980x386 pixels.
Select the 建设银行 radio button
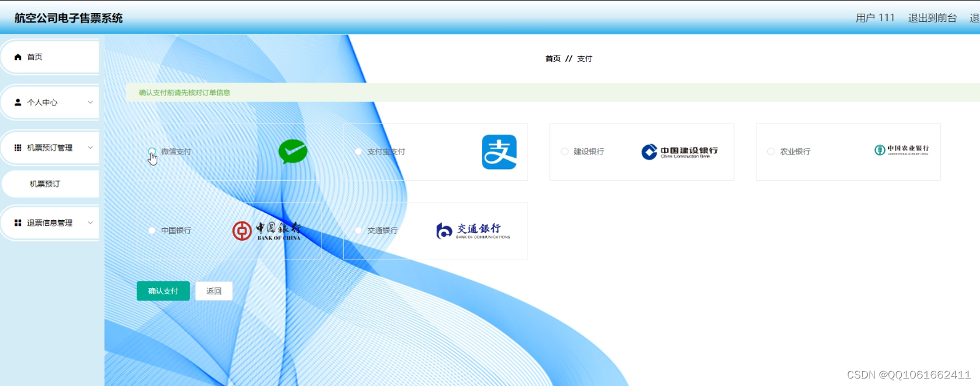pos(564,152)
